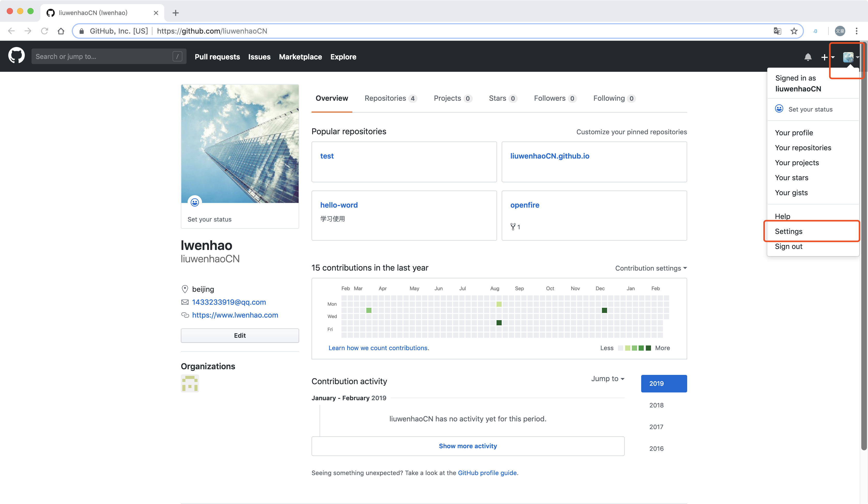Viewport: 868px width, 504px height.
Task: Click Set your status in dropdown
Action: [x=810, y=109]
